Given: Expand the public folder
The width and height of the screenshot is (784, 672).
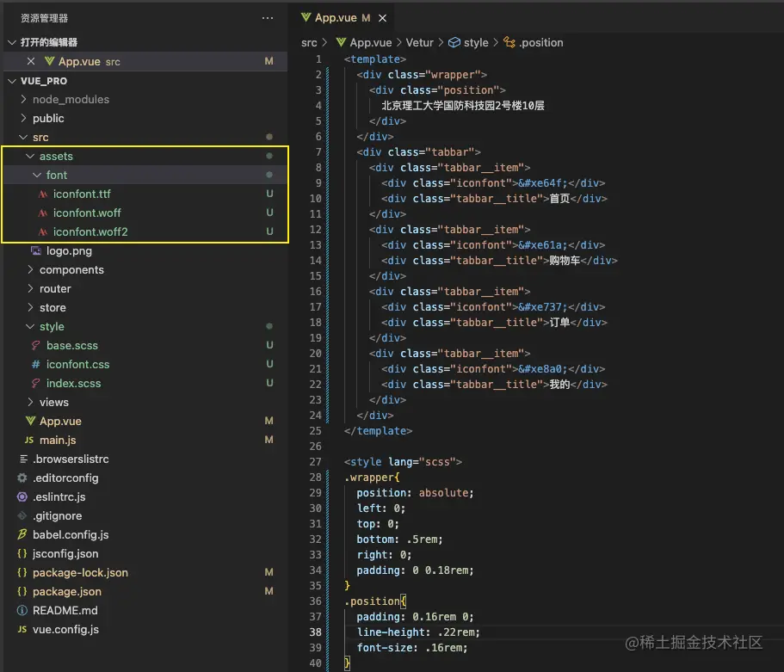Looking at the screenshot, I should point(23,119).
